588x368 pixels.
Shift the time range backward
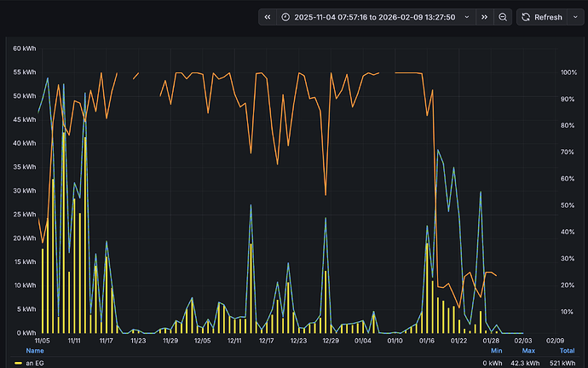(x=268, y=17)
